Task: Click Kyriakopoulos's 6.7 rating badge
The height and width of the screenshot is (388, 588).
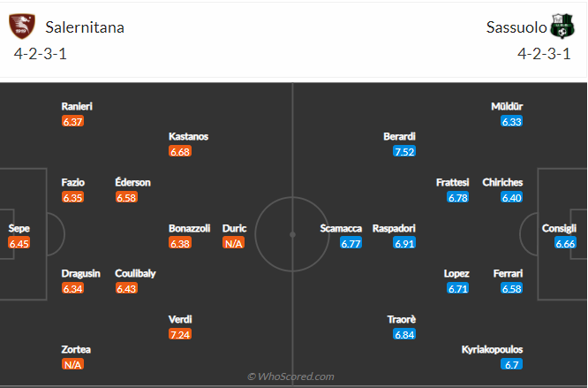Action: [x=512, y=364]
